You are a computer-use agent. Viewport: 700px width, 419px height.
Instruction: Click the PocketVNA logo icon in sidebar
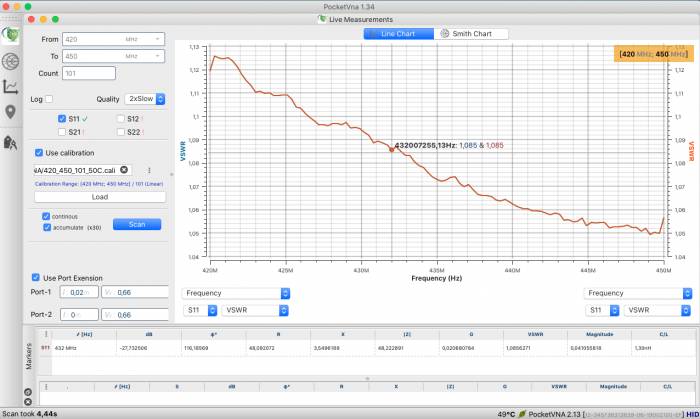point(11,34)
